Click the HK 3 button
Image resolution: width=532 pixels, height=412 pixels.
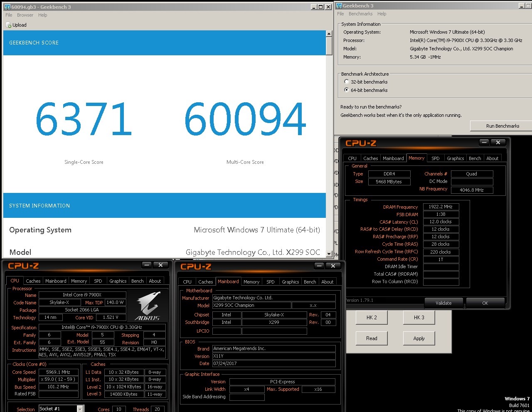[419, 317]
